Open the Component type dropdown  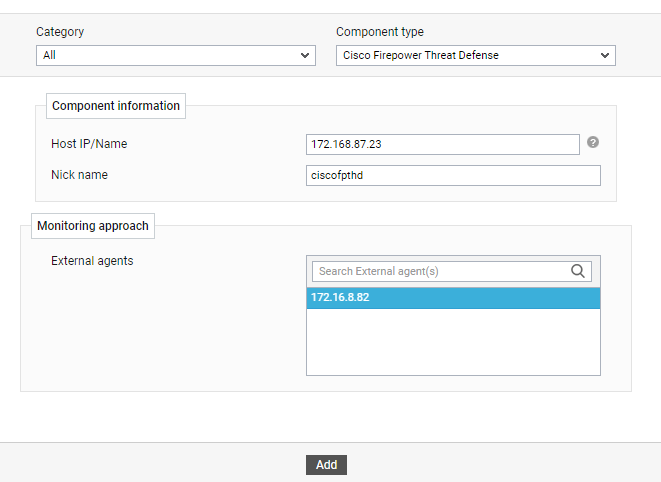pyautogui.click(x=475, y=56)
